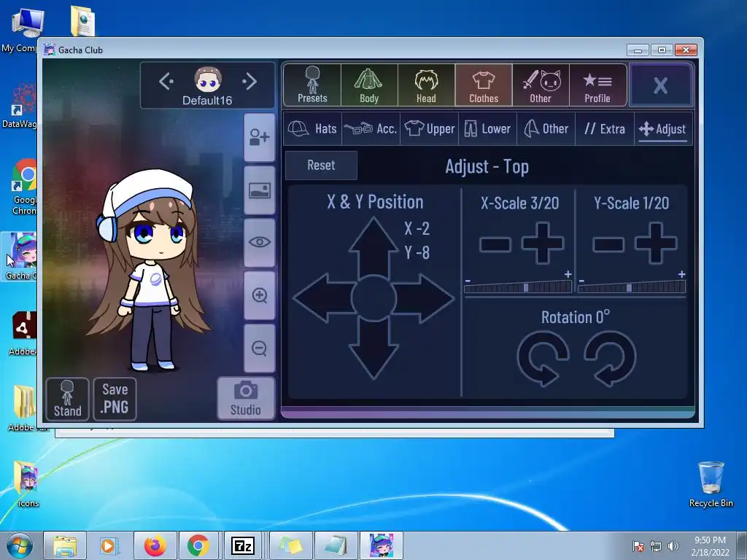Click the X-Scale slider bar
The height and width of the screenshot is (560, 747).
pyautogui.click(x=518, y=287)
